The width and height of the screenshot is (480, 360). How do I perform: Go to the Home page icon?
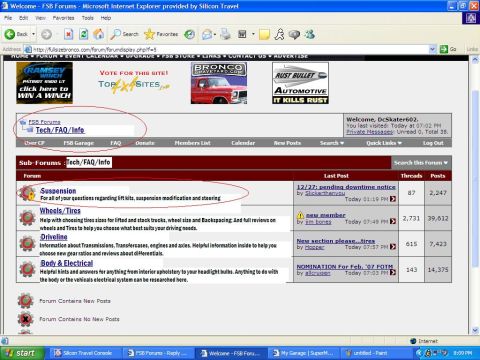[x=99, y=34]
